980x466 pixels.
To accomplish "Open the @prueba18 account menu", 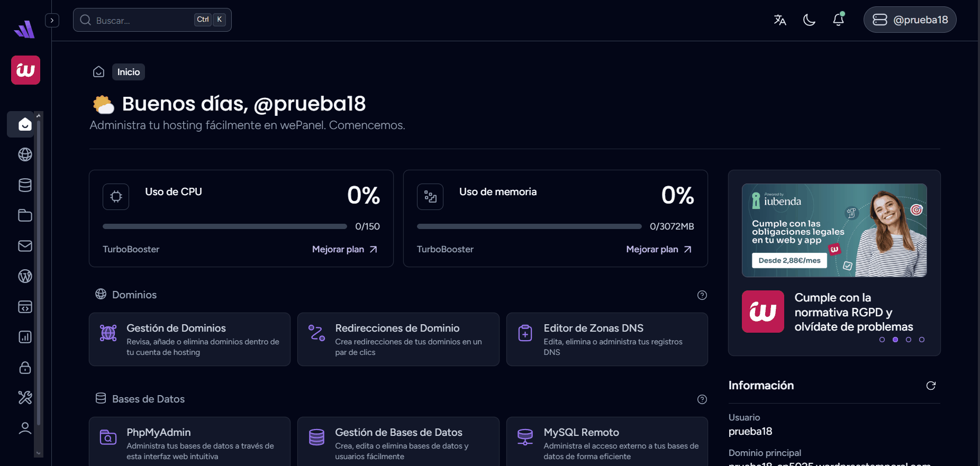I will coord(910,20).
